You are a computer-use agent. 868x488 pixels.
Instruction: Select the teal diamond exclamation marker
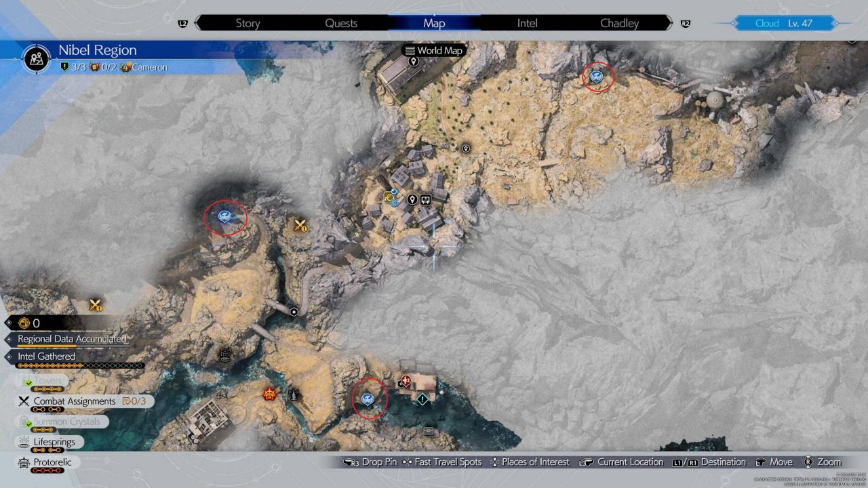click(x=423, y=400)
